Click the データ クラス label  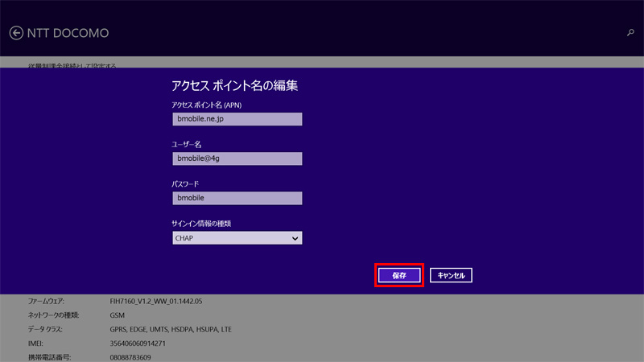[45, 329]
